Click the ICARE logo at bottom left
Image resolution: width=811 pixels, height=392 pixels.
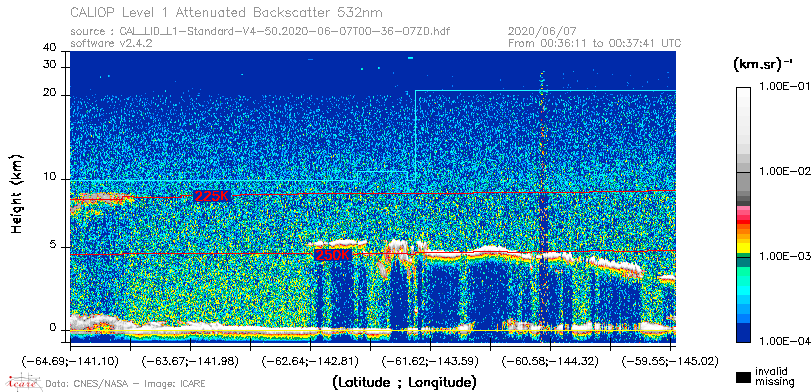pyautogui.click(x=23, y=383)
